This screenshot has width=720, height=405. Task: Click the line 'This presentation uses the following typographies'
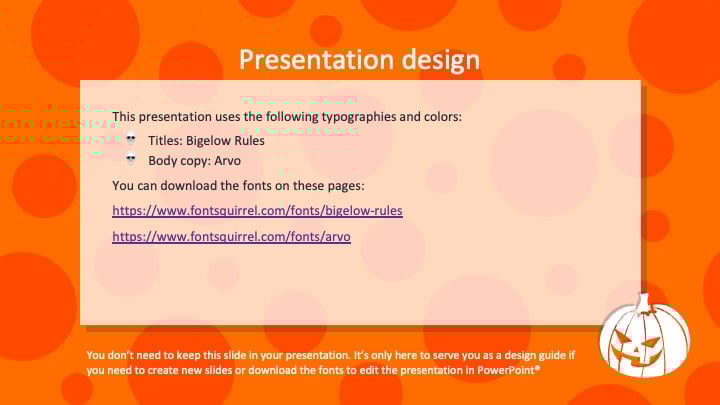point(287,117)
